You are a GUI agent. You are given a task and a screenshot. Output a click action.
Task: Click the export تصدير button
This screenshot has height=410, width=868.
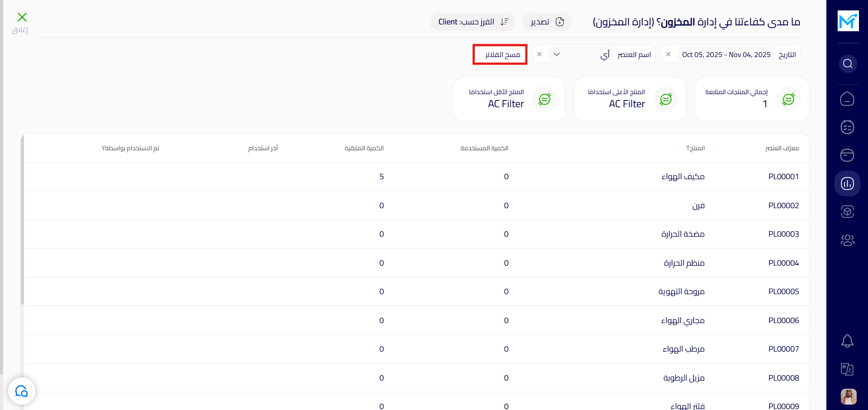[547, 22]
